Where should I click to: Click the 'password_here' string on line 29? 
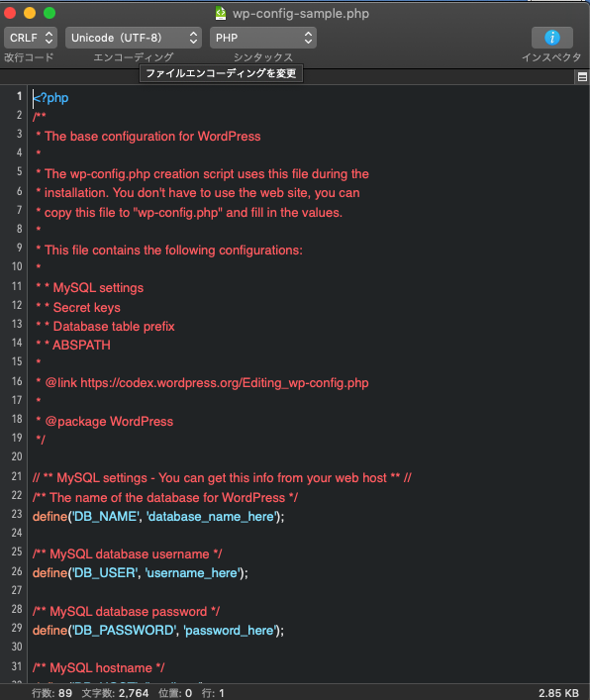(231, 630)
